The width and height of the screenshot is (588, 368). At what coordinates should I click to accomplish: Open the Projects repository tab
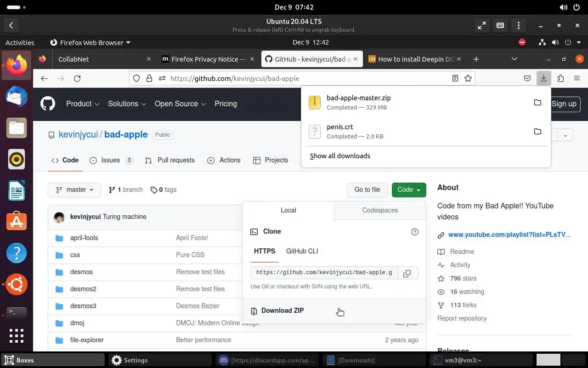click(x=271, y=160)
